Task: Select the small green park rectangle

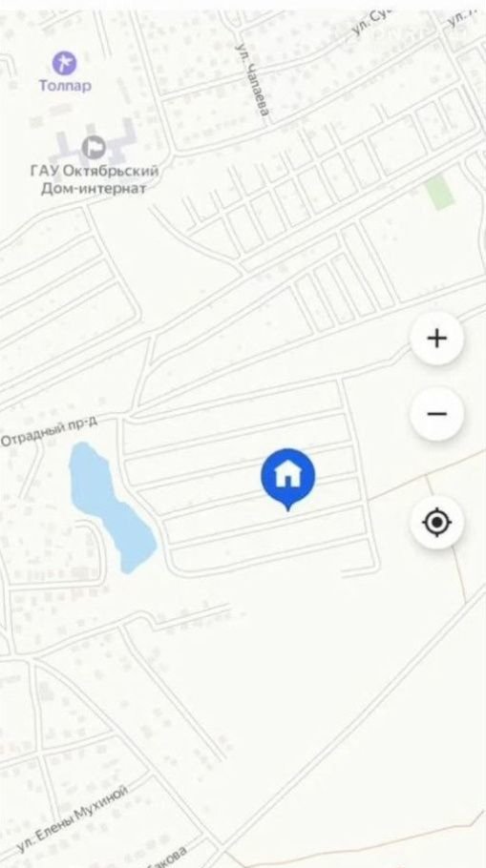Action: [x=440, y=192]
